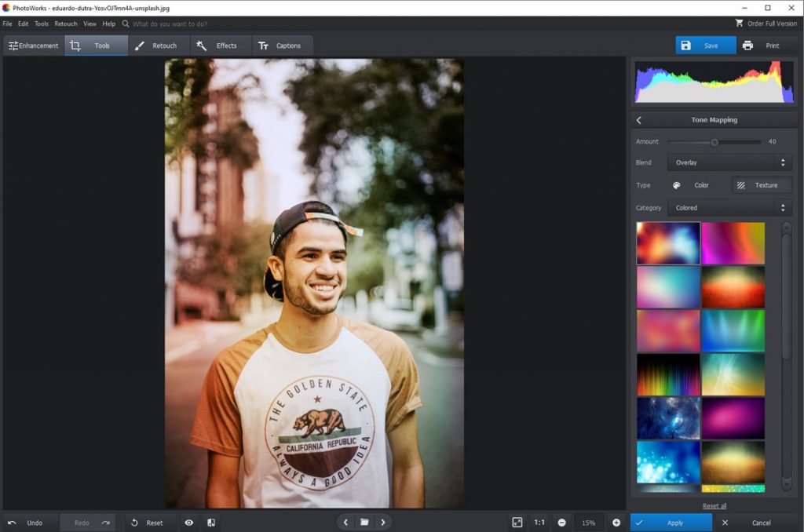Enable split-view comparison mode
Image resolution: width=804 pixels, height=532 pixels.
[211, 522]
